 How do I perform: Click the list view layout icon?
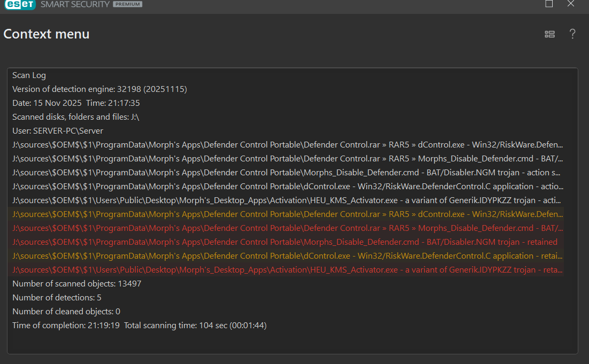click(549, 34)
